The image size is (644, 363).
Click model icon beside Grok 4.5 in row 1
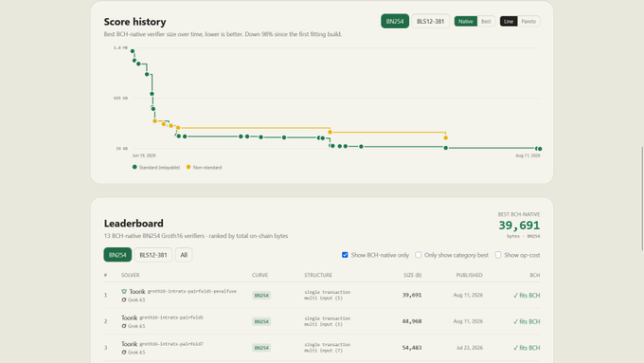[124, 300]
